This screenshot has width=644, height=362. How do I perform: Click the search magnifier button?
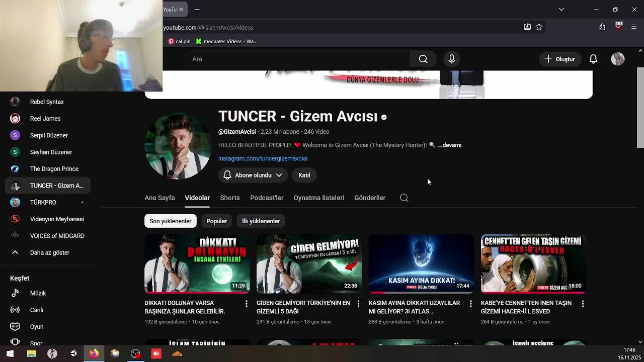tap(423, 59)
